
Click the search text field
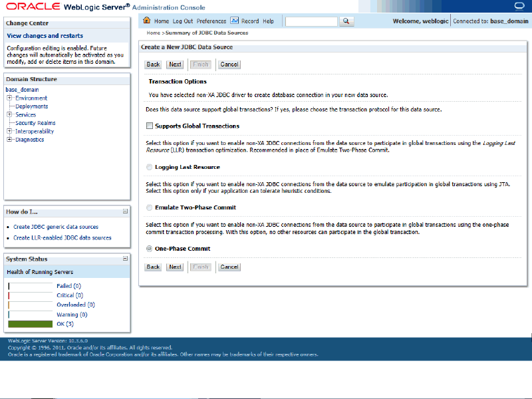[311, 21]
